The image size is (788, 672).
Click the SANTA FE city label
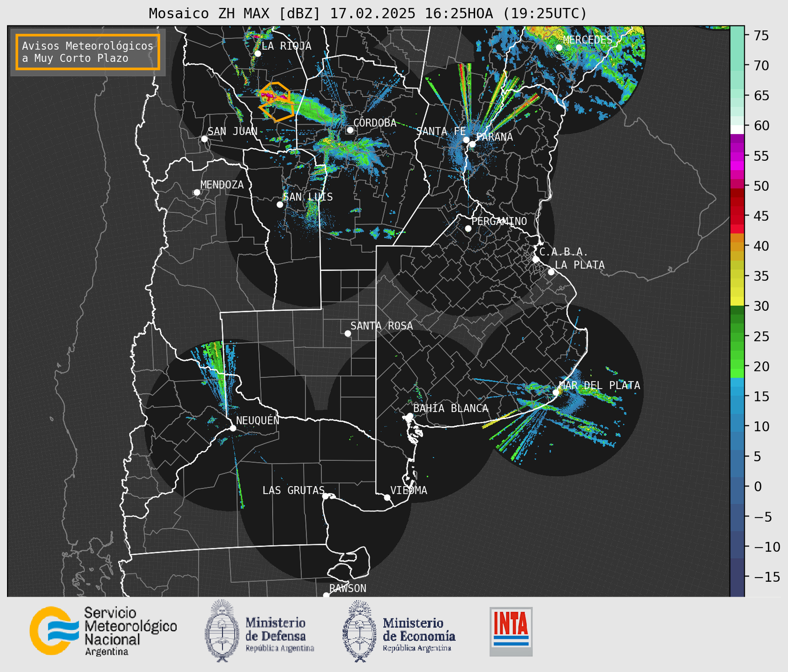coord(441,131)
